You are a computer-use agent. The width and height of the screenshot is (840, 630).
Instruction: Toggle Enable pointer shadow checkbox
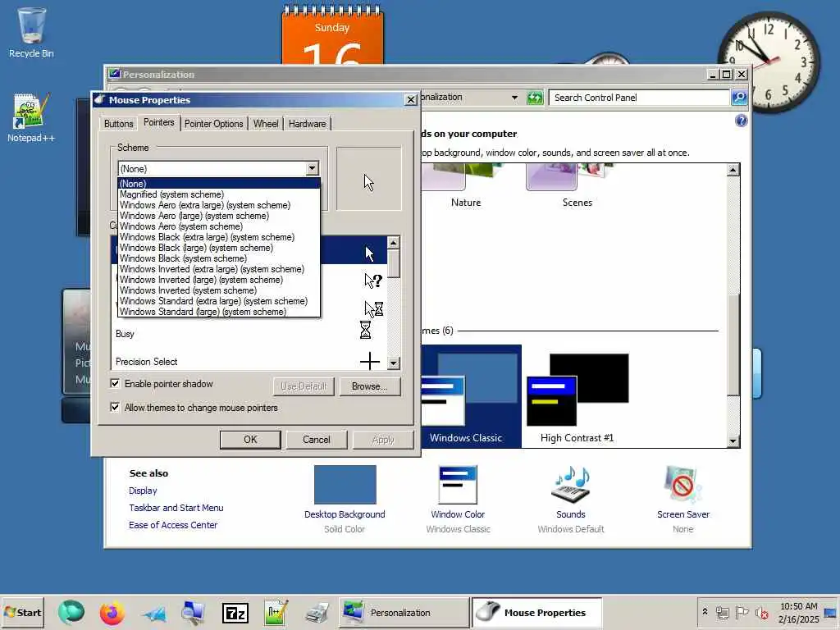pyautogui.click(x=115, y=384)
